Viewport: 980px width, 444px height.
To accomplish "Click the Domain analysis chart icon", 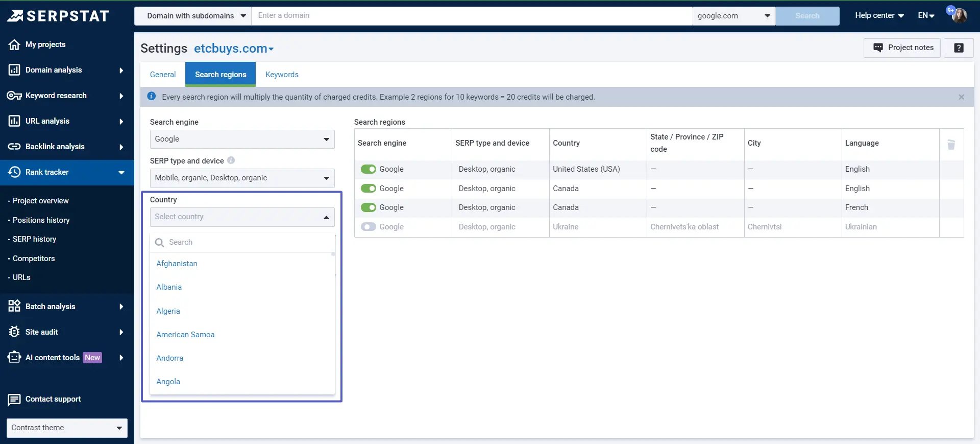I will 14,70.
